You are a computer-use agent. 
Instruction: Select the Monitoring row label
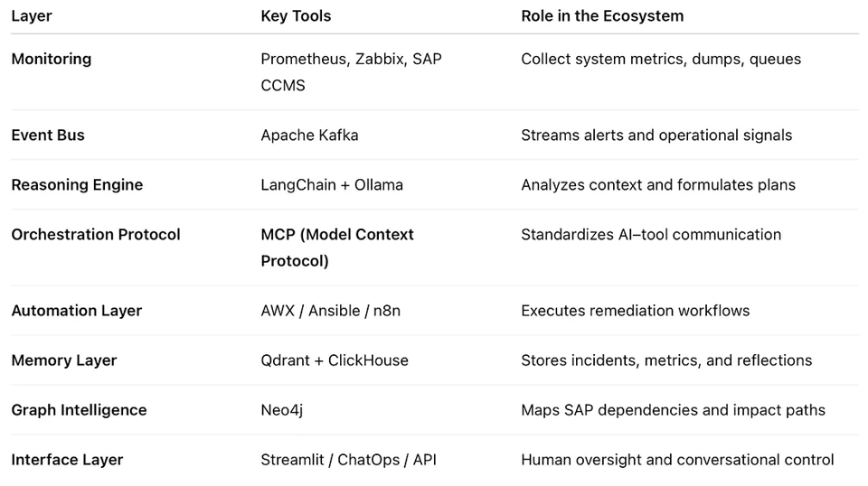[51, 59]
